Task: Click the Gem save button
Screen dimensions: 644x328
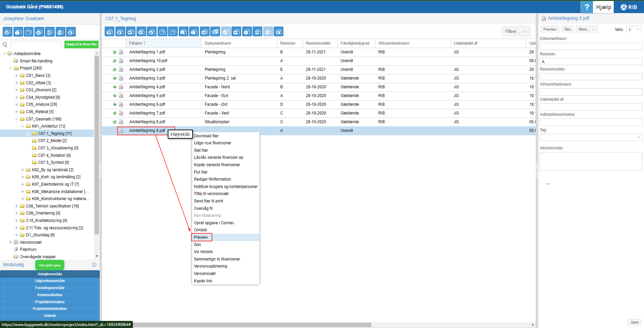Action: [x=635, y=322]
